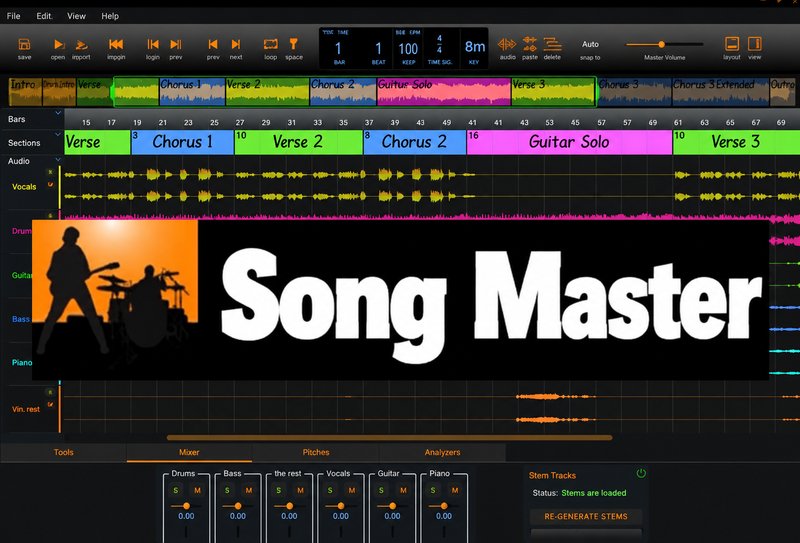Select Chorus 2 in the Sections row
The image size is (800, 543).
tap(415, 142)
